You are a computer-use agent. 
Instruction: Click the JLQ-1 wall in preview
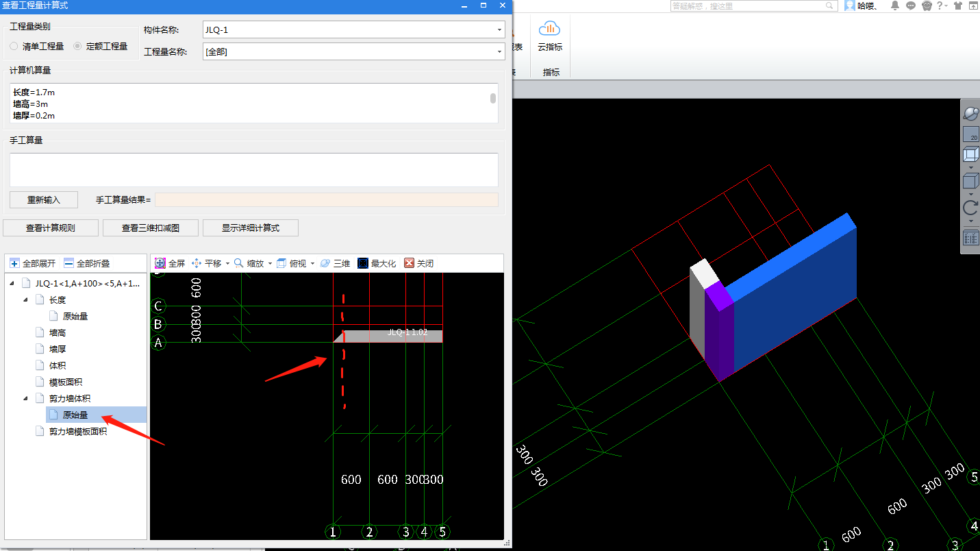click(x=393, y=336)
